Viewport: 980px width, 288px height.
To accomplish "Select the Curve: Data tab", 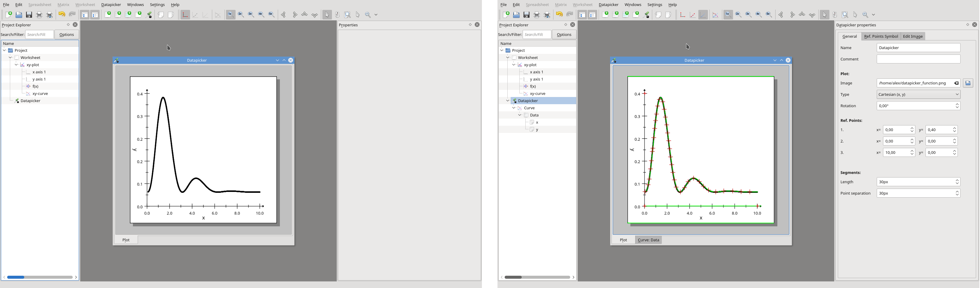I will (x=648, y=240).
